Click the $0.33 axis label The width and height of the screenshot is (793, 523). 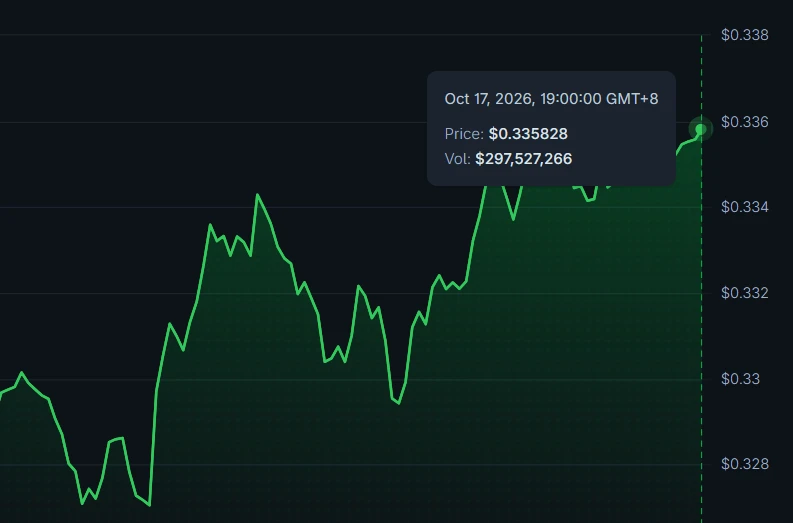pyautogui.click(x=740, y=379)
